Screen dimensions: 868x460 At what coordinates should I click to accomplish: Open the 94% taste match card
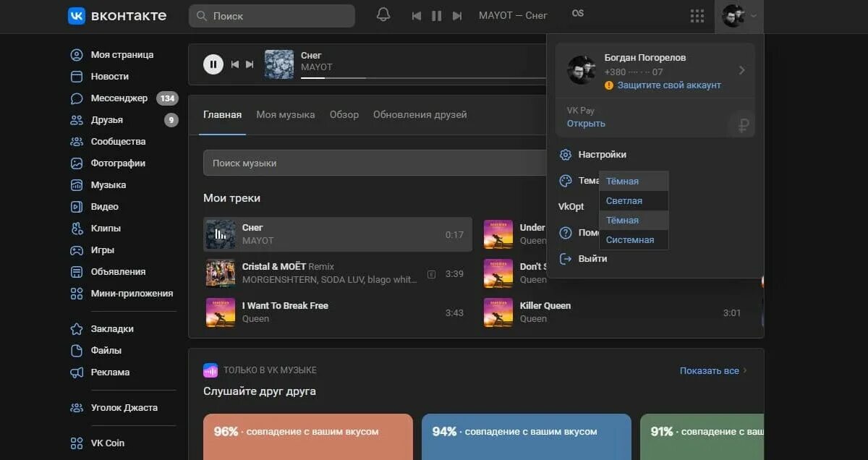tap(527, 437)
